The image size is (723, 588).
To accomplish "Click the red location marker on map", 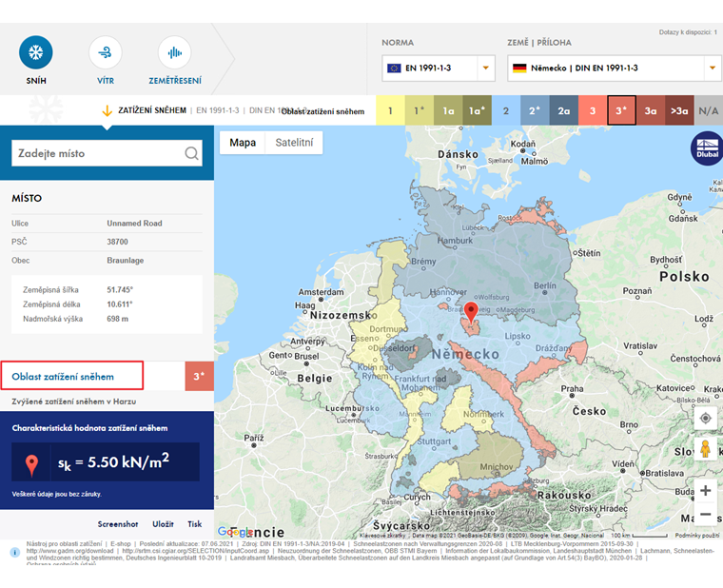I will pyautogui.click(x=470, y=312).
